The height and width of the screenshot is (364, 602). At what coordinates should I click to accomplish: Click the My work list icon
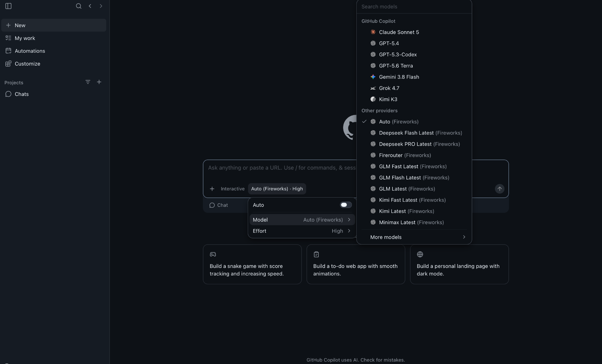[8, 38]
